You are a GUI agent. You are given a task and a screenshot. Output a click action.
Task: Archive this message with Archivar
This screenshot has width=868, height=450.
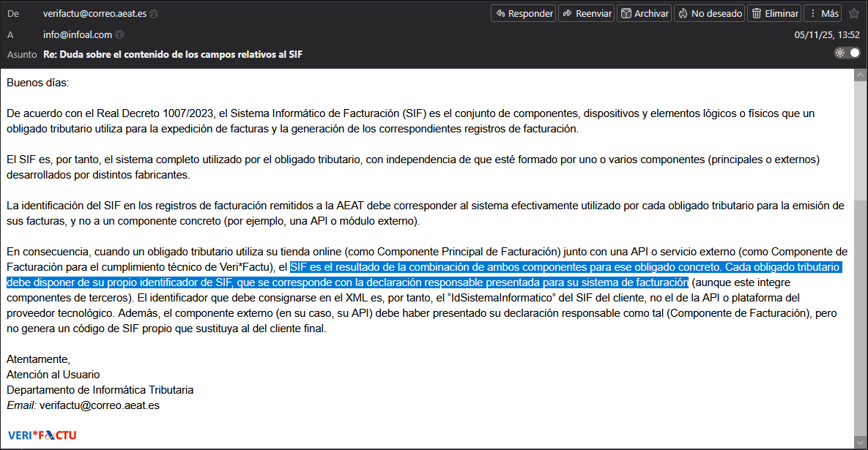click(644, 13)
